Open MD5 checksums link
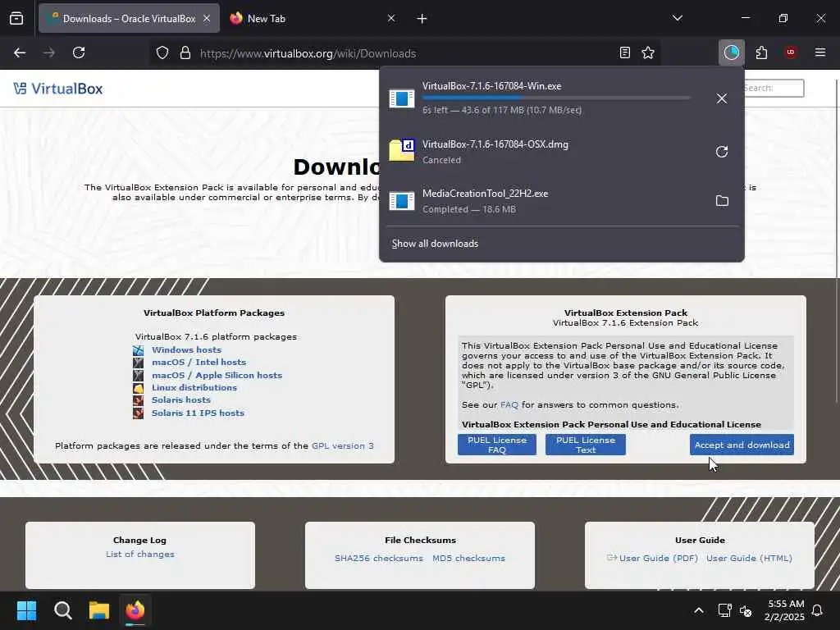This screenshot has width=840, height=630. (468, 558)
